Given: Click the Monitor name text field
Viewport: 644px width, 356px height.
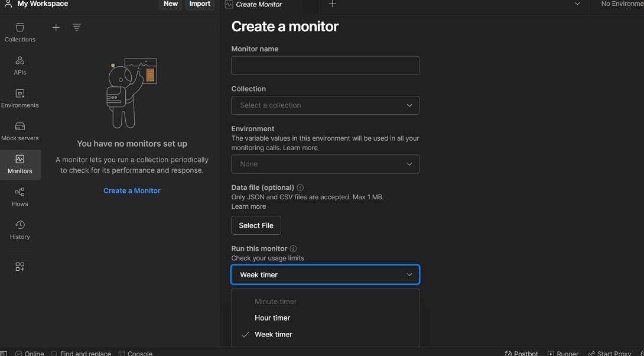Looking at the screenshot, I should coord(325,66).
